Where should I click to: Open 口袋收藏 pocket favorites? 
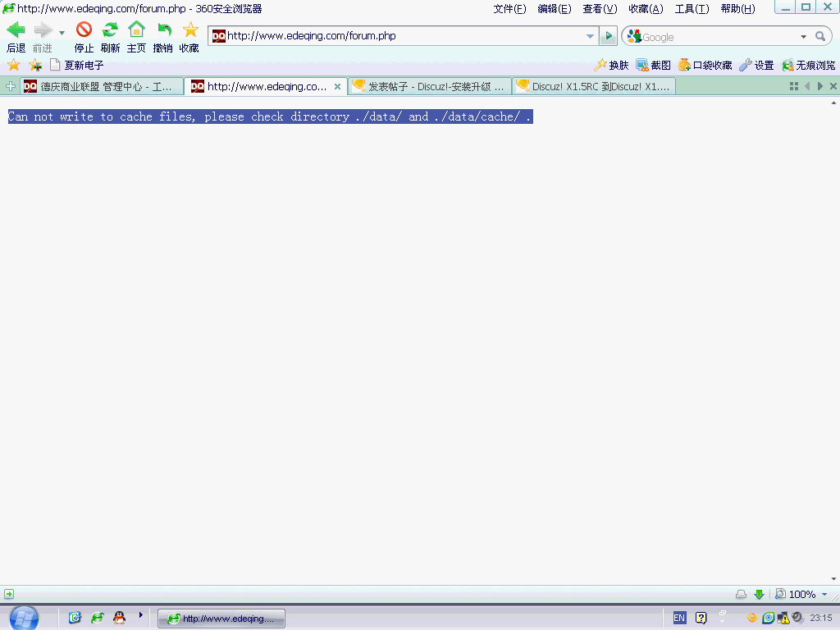click(x=705, y=66)
